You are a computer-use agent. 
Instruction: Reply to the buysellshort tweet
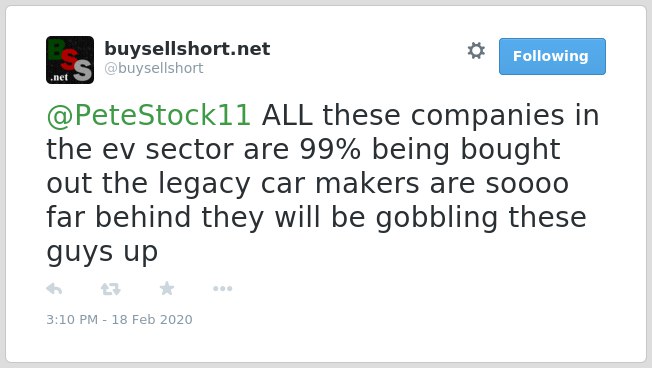click(54, 288)
